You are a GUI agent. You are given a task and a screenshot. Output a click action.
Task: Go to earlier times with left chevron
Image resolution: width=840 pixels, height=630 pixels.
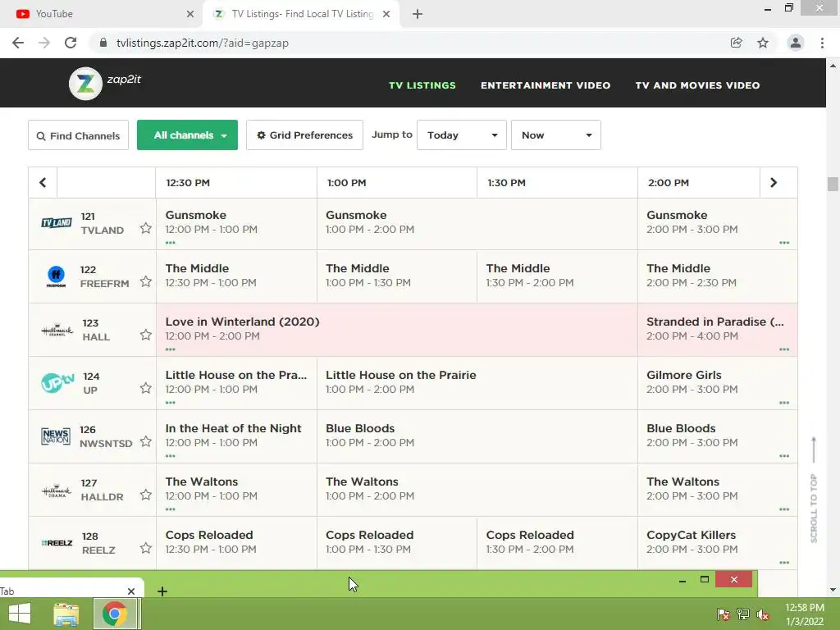[x=43, y=183]
